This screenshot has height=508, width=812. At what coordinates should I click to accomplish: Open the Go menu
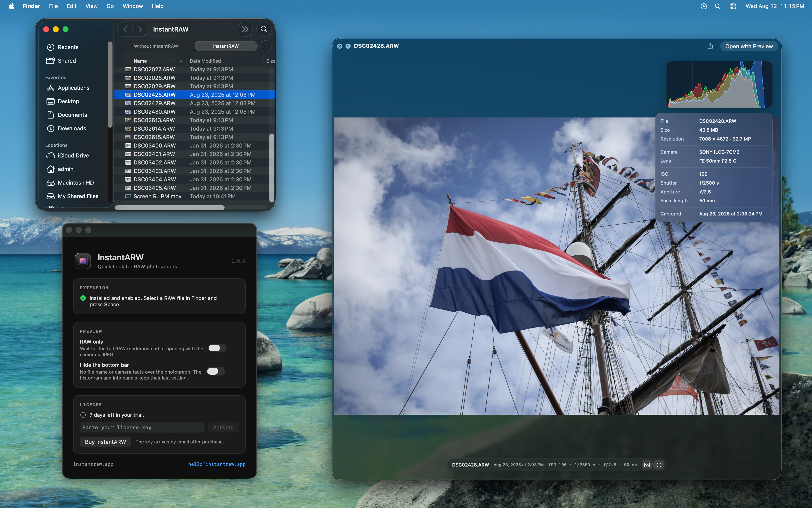[110, 6]
